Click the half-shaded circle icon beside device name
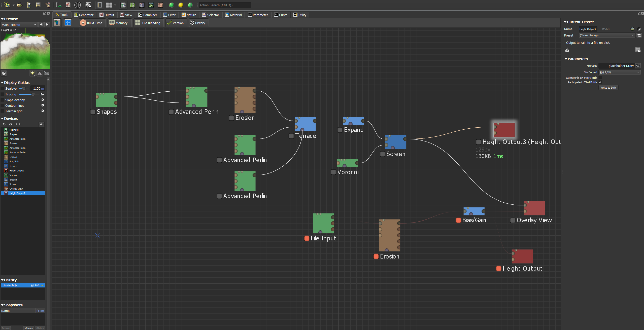Image resolution: width=644 pixels, height=330 pixels. pos(639,29)
